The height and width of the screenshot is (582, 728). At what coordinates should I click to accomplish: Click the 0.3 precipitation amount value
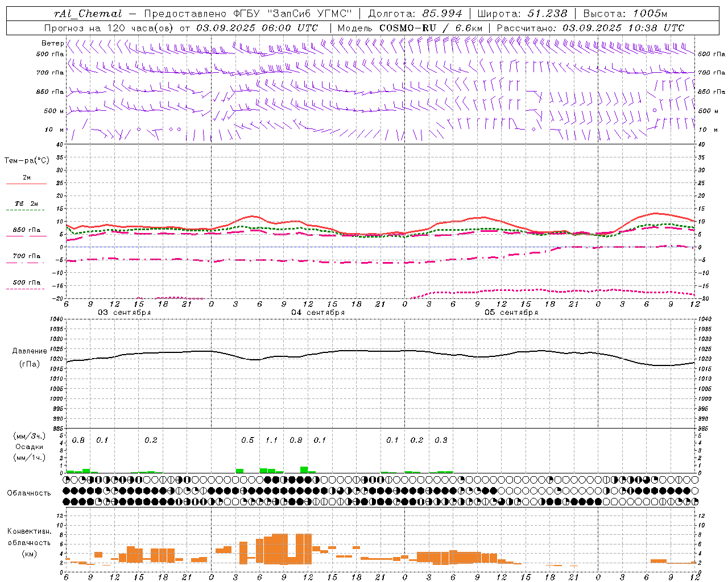coord(441,440)
